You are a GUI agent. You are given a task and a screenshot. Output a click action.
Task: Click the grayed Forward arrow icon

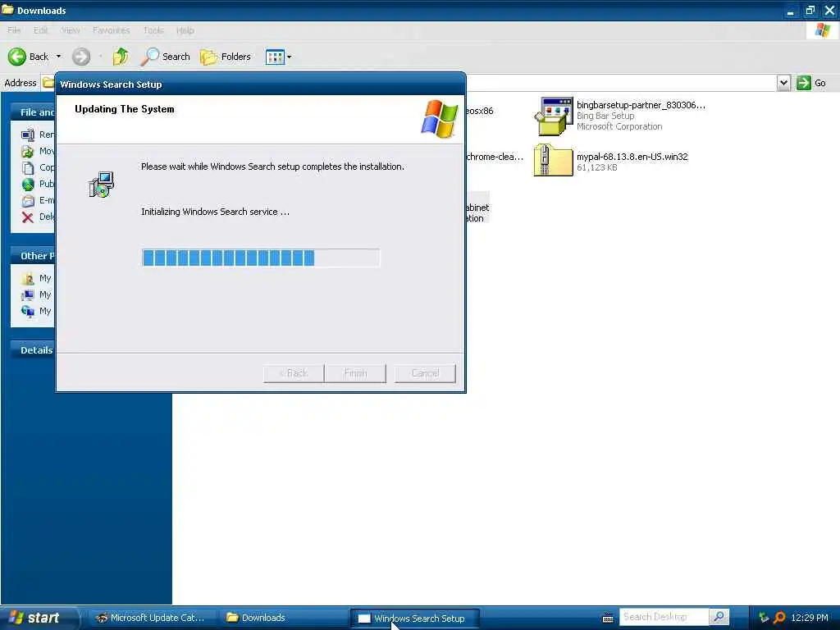tap(81, 57)
